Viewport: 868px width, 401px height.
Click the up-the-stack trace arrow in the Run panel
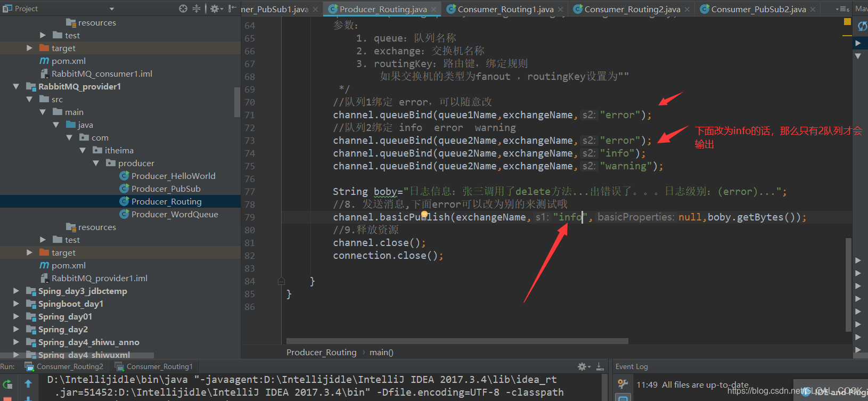coord(28,383)
